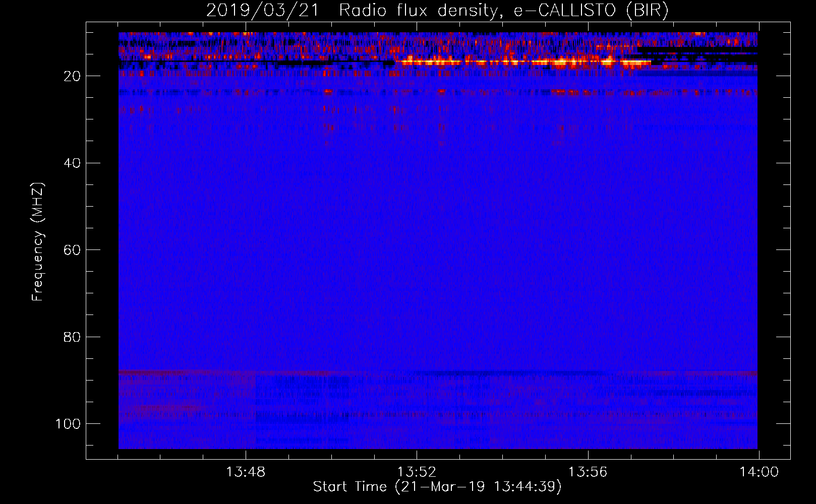Image resolution: width=816 pixels, height=504 pixels.
Task: Click the 40 frequency tick label
Action: click(x=72, y=163)
